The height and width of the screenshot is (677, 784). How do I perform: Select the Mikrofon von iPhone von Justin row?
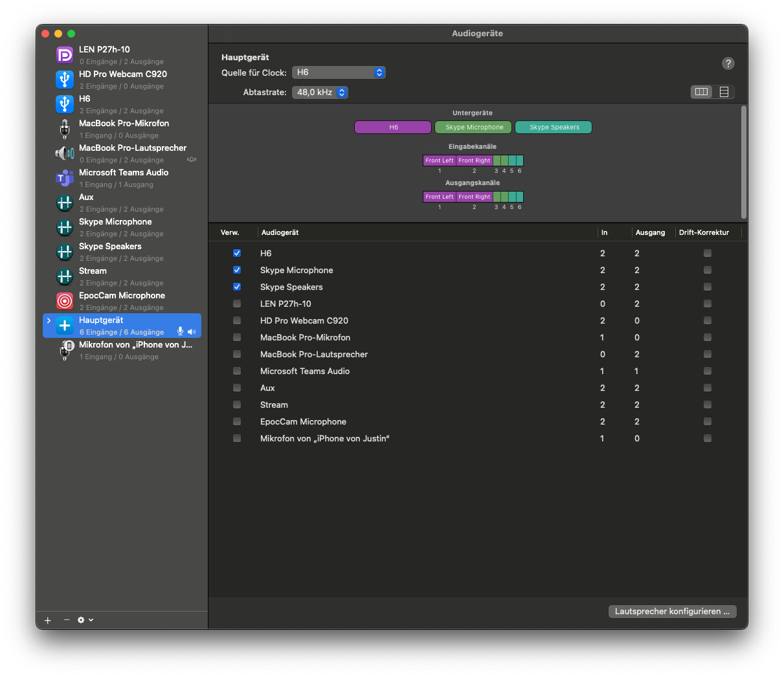tap(478, 438)
